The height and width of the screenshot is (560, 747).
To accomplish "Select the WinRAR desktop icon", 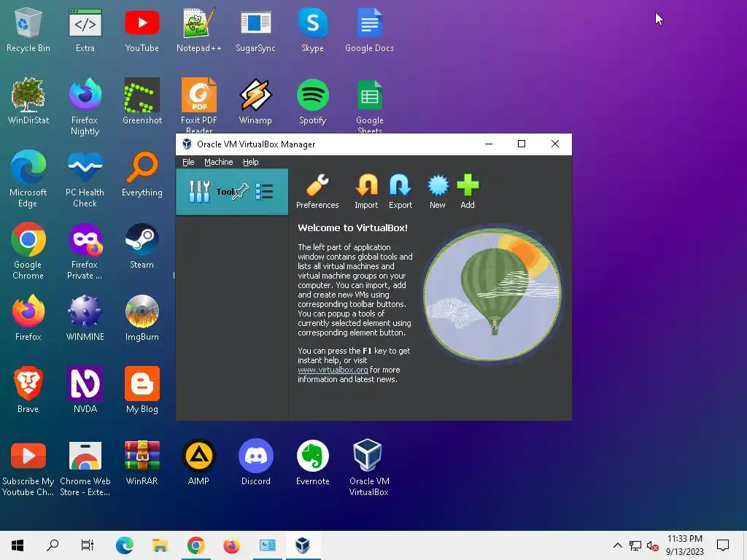I will click(142, 462).
